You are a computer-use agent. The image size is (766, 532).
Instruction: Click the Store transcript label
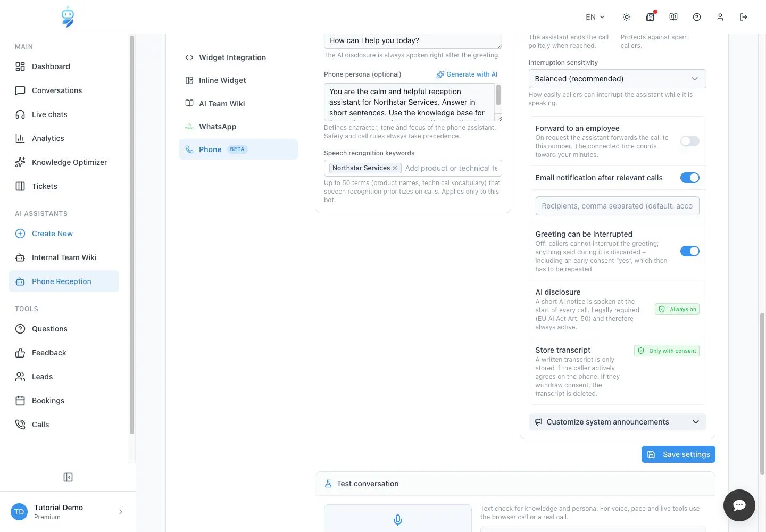[563, 350]
